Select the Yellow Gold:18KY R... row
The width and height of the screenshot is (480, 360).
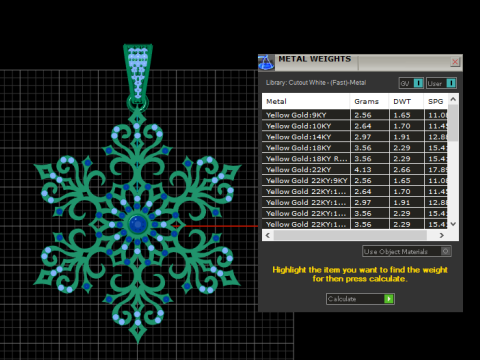click(x=355, y=159)
